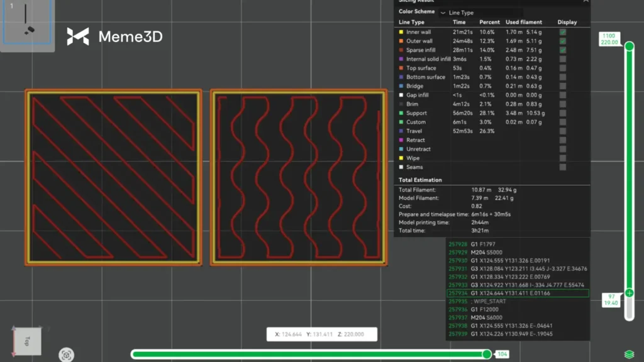The height and width of the screenshot is (362, 644).
Task: Click the Display column header
Action: pyautogui.click(x=567, y=23)
